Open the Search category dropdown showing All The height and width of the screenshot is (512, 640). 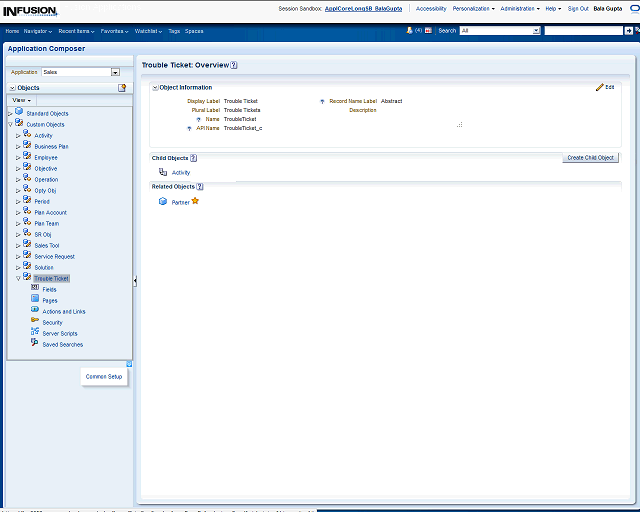click(536, 31)
